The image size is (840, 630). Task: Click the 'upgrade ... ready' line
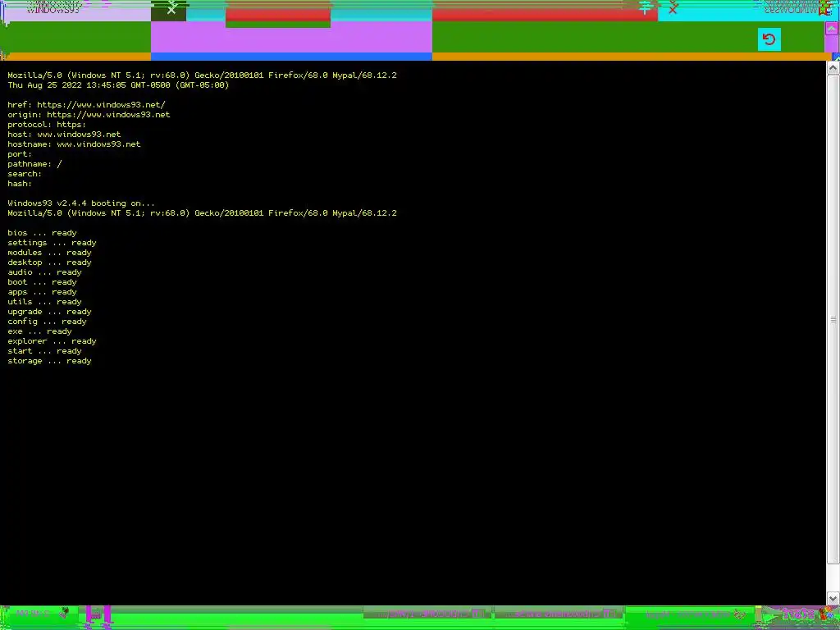pyautogui.click(x=49, y=312)
